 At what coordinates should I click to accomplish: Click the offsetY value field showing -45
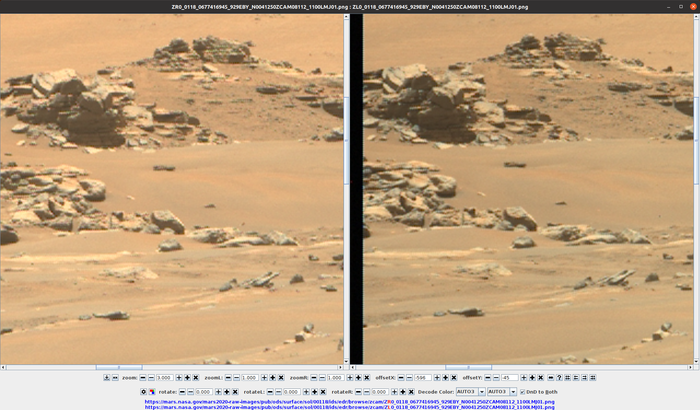click(510, 378)
